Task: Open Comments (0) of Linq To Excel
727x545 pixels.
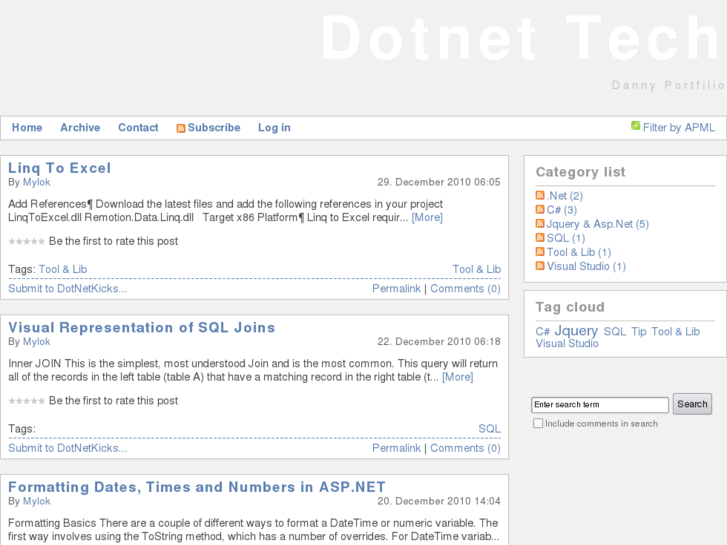Action: tap(466, 289)
